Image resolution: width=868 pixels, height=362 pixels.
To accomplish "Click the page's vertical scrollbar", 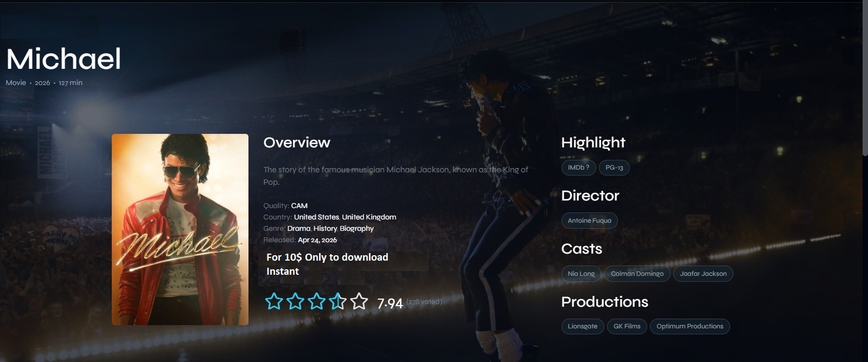I will (x=865, y=81).
